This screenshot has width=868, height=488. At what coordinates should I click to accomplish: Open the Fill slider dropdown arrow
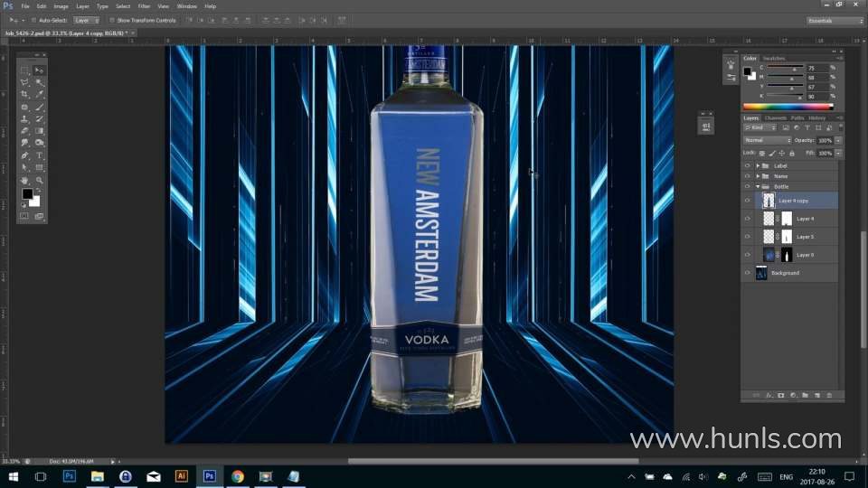point(839,154)
